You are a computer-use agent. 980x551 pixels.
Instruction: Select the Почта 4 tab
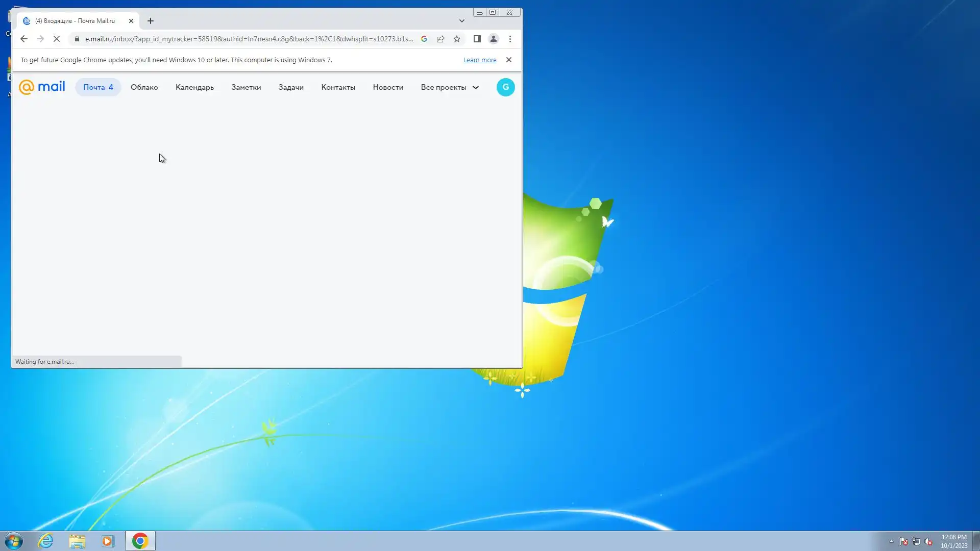(x=98, y=87)
